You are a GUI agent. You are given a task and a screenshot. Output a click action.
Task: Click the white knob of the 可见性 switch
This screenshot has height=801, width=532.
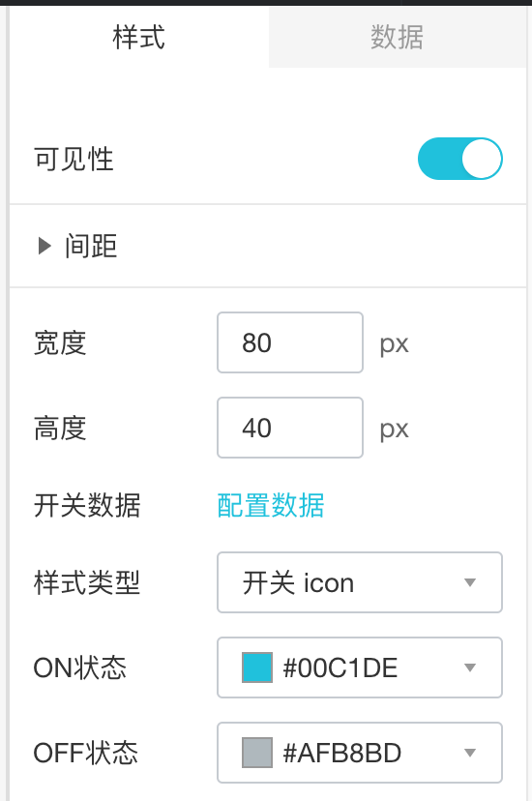482,159
